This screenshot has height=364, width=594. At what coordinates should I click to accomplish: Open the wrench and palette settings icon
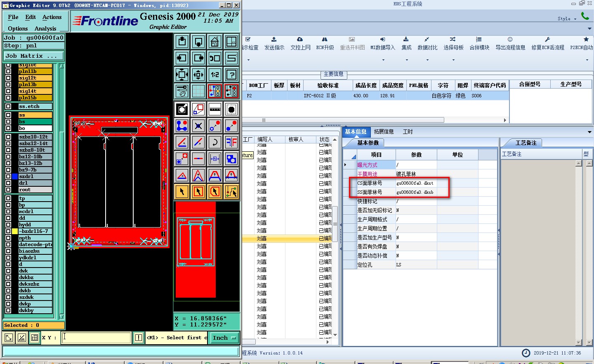[182, 91]
